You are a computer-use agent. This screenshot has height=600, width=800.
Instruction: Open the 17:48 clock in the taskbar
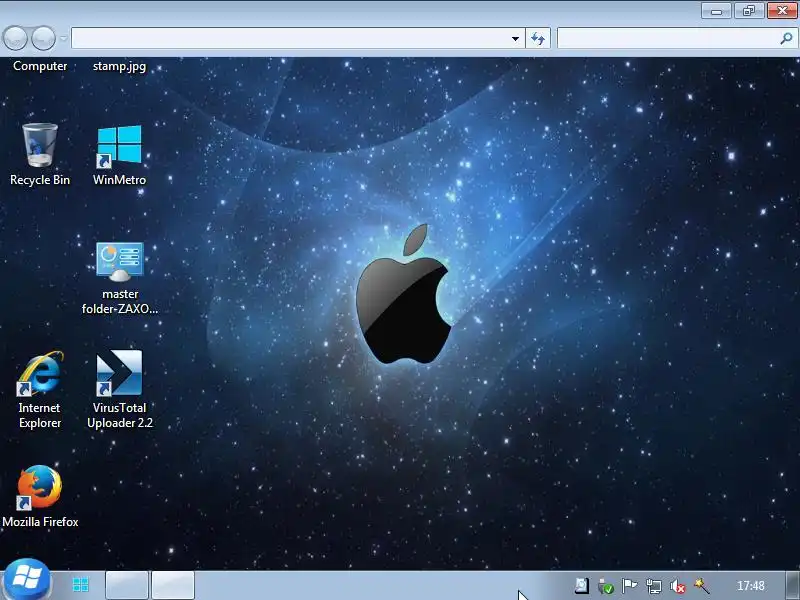tap(751, 586)
